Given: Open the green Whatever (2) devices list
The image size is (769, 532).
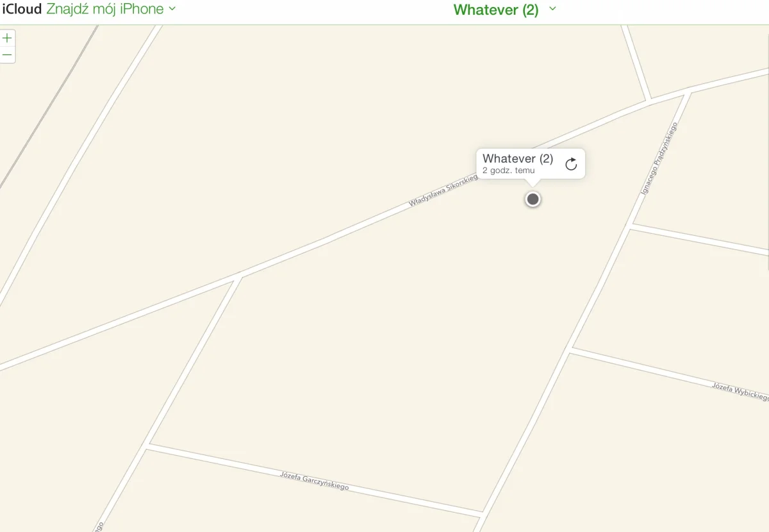Looking at the screenshot, I should pyautogui.click(x=496, y=10).
